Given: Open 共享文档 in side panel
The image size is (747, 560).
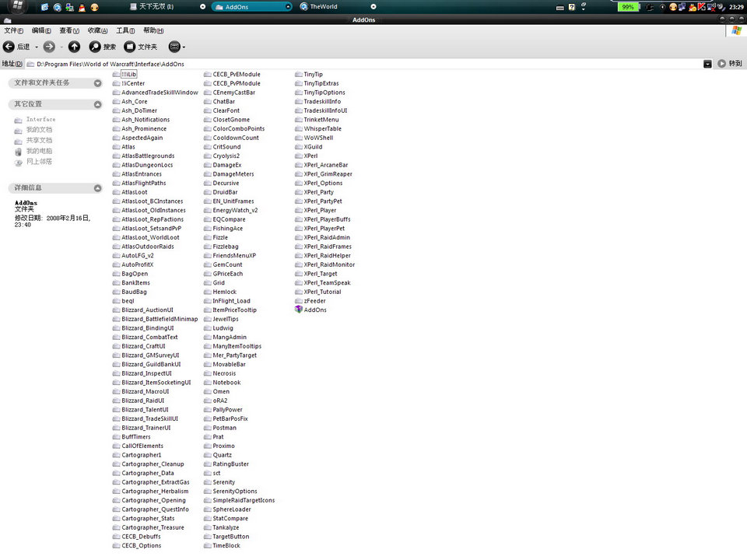Looking at the screenshot, I should (x=39, y=141).
